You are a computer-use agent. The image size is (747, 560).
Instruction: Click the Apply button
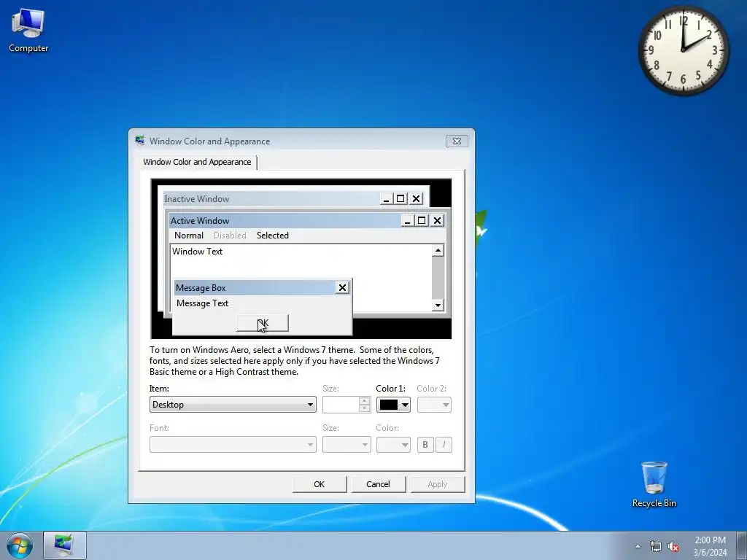[438, 484]
